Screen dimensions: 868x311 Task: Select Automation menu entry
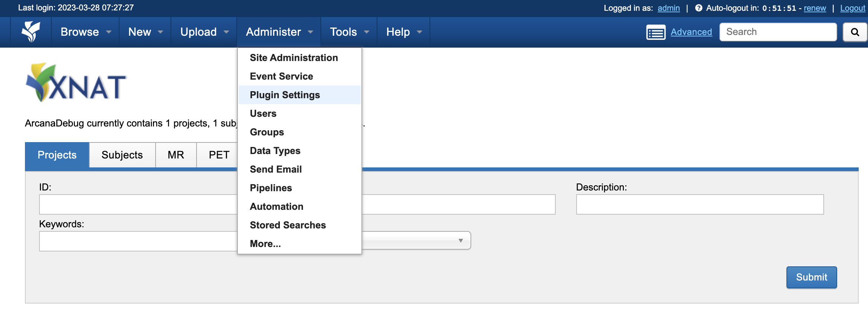pos(300,206)
